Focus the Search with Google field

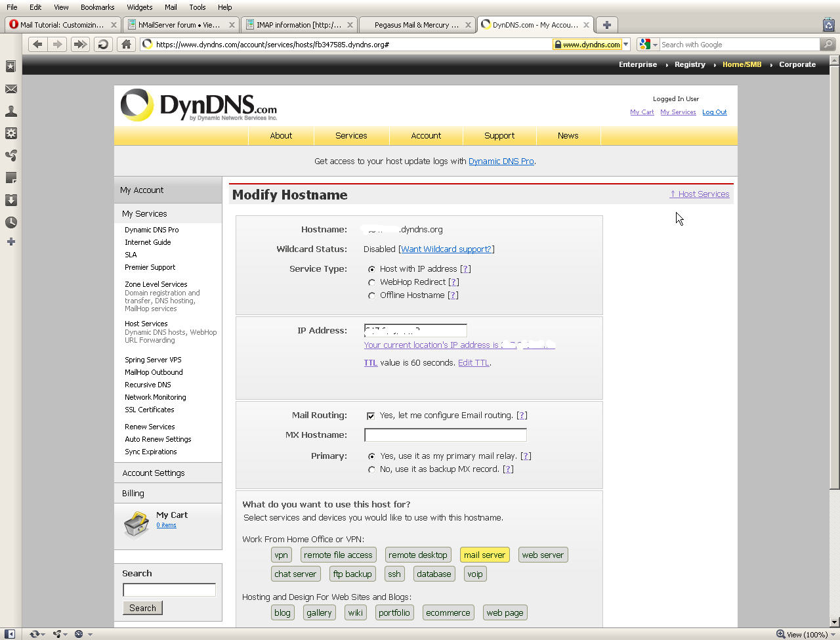click(x=740, y=45)
